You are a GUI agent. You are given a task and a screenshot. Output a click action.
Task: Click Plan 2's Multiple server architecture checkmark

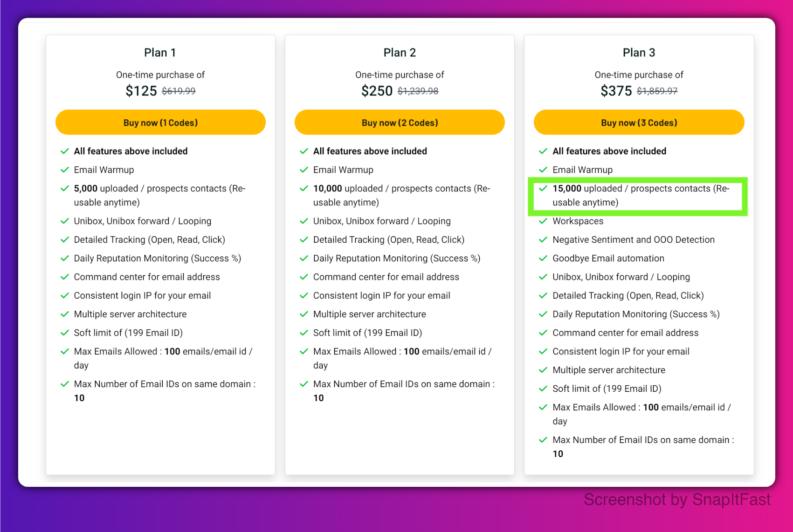(x=304, y=314)
